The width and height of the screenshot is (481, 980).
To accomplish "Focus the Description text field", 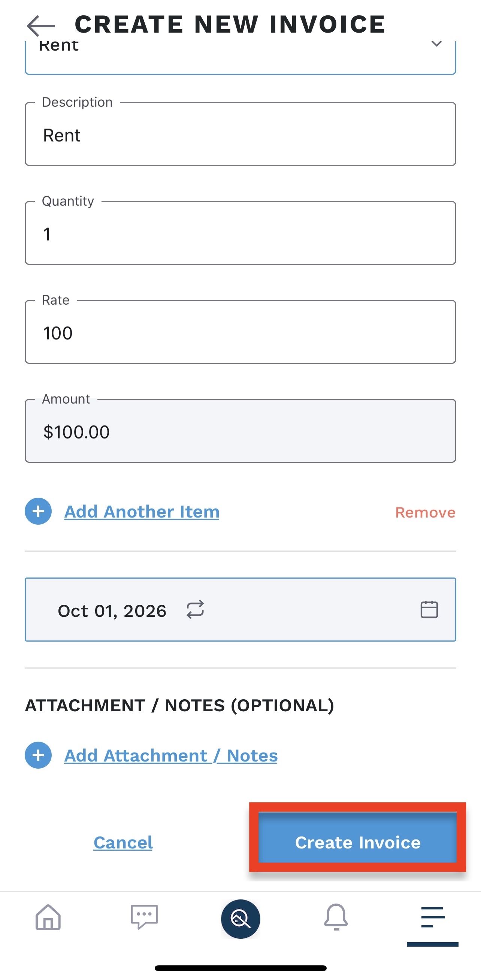I will [240, 135].
